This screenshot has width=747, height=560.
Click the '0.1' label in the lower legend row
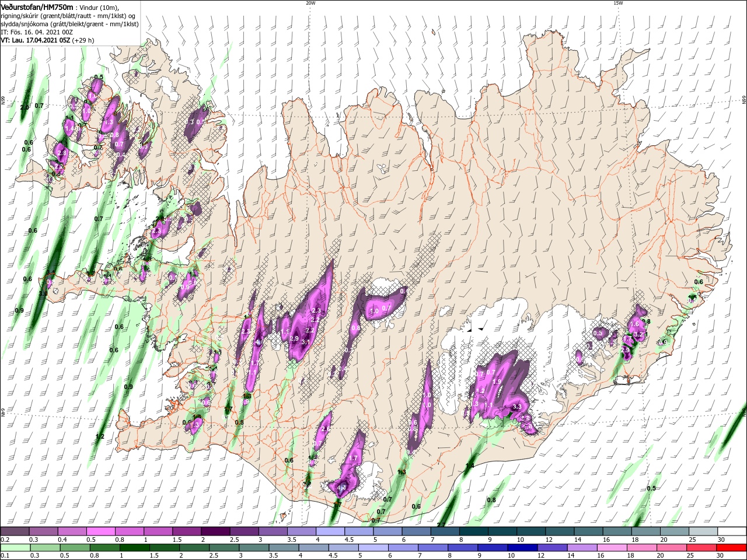4,556
